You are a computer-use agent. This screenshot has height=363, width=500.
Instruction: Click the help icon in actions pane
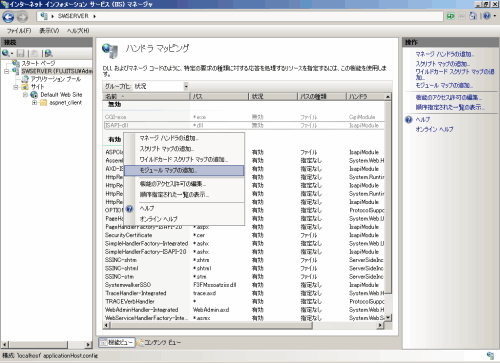click(409, 119)
